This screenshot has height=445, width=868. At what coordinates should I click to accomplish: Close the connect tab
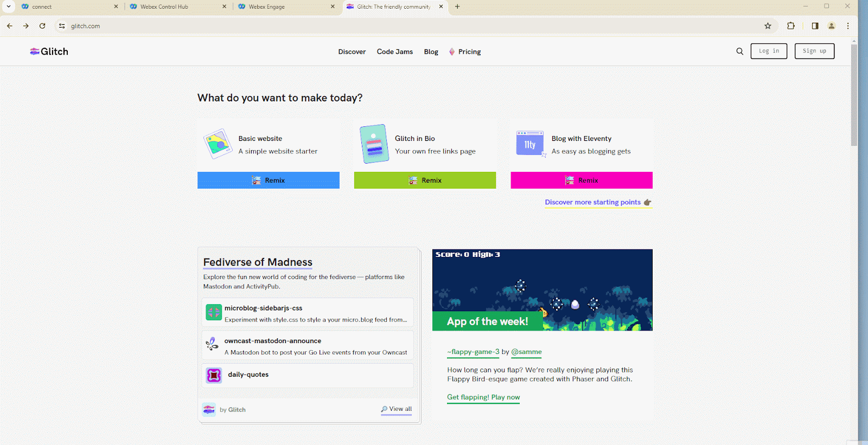click(x=116, y=7)
